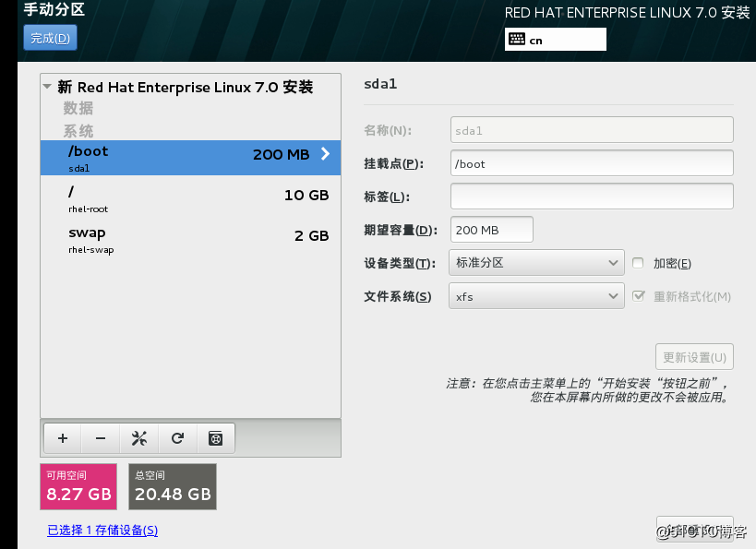Image resolution: width=756 pixels, height=549 pixels.
Task: Click the Update Settings (更新设置) button
Action: coord(694,357)
